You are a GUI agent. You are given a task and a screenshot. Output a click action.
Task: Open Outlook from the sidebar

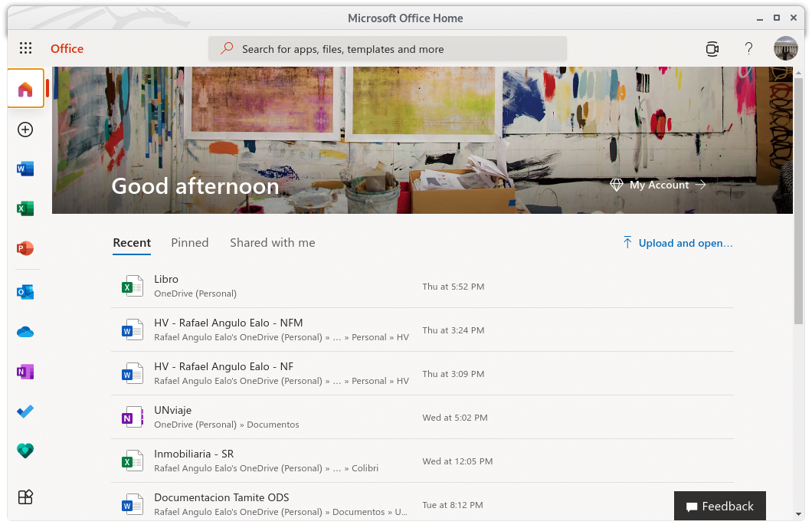tap(25, 292)
